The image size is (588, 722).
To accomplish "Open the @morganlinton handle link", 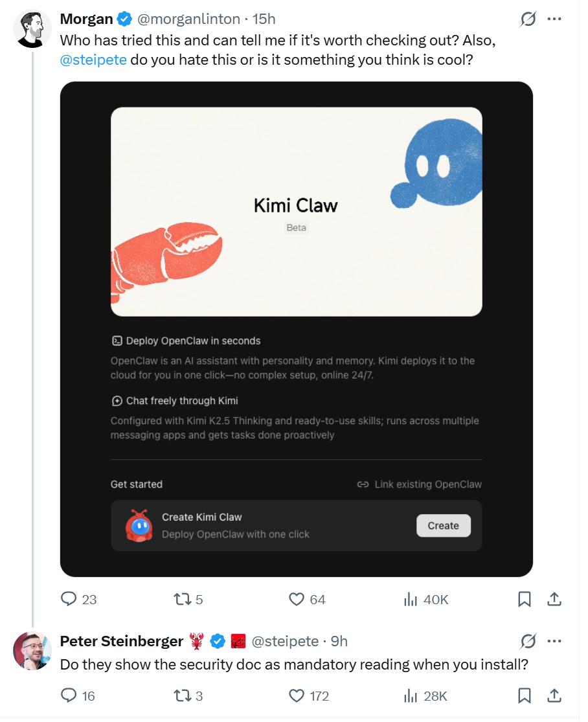I will click(188, 19).
